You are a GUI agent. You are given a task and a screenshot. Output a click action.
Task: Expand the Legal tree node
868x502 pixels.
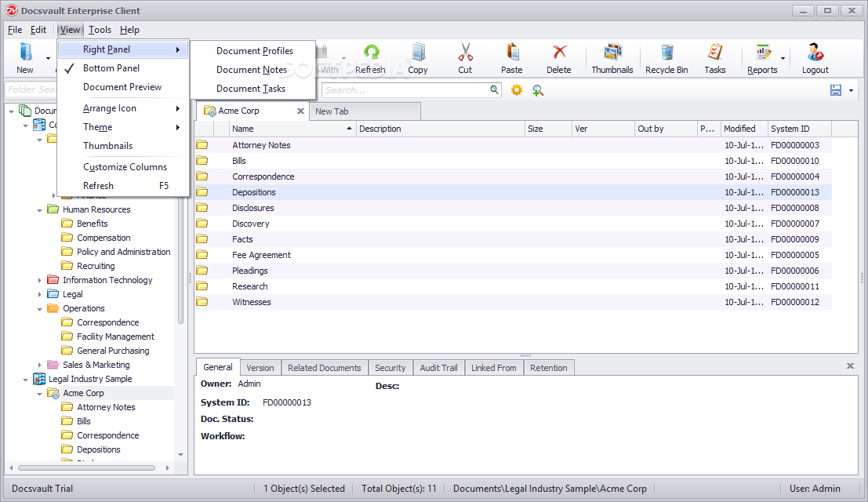click(39, 294)
